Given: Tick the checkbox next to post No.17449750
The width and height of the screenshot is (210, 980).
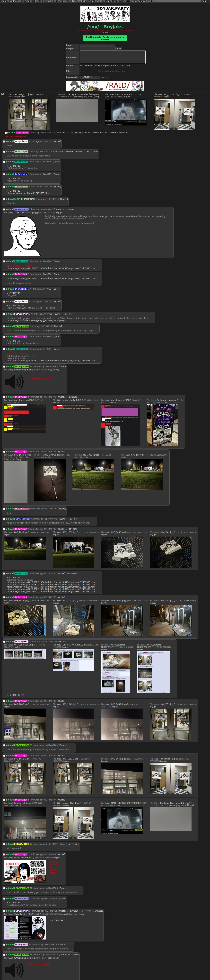Looking at the screenshot, I should pyautogui.click(x=5, y=274).
